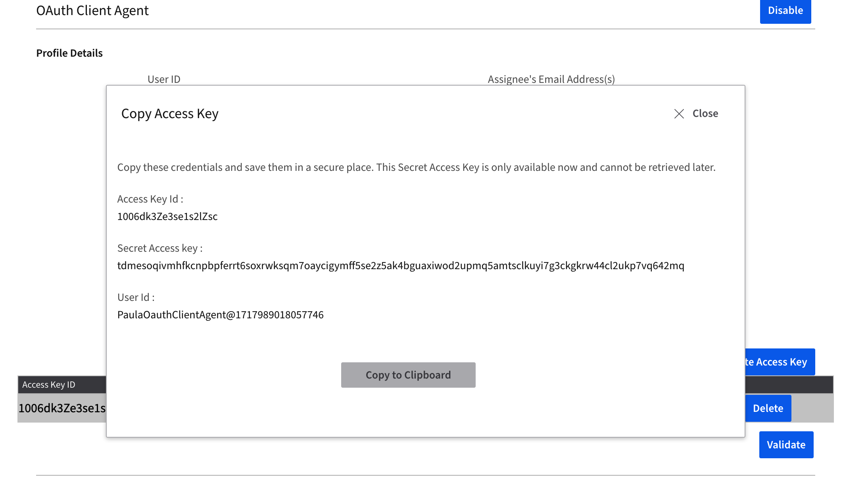Click the Assignee's Email Address(s) label
Viewport: 868px width, 486px height.
pos(551,79)
